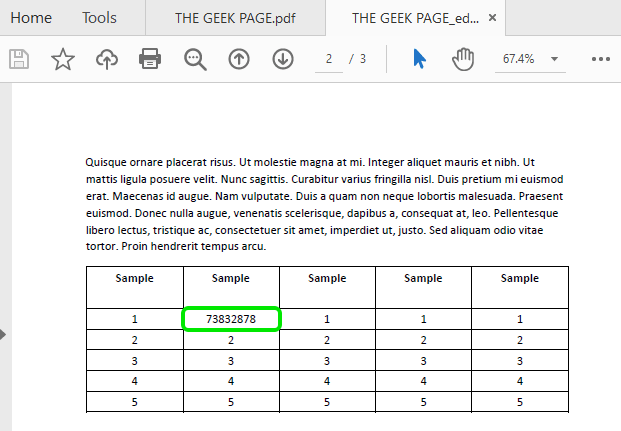Image resolution: width=621 pixels, height=431 pixels.
Task: Open the Home tab
Action: 31,18
